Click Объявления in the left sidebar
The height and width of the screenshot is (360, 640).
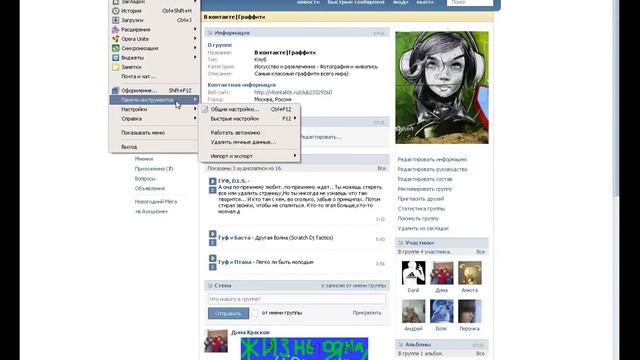[150, 189]
